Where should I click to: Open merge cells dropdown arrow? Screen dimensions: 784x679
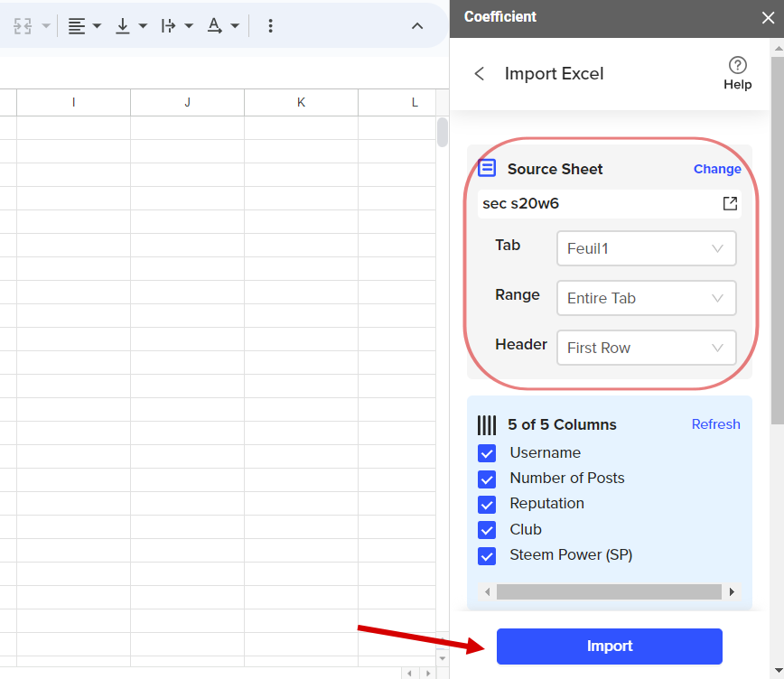tap(45, 26)
